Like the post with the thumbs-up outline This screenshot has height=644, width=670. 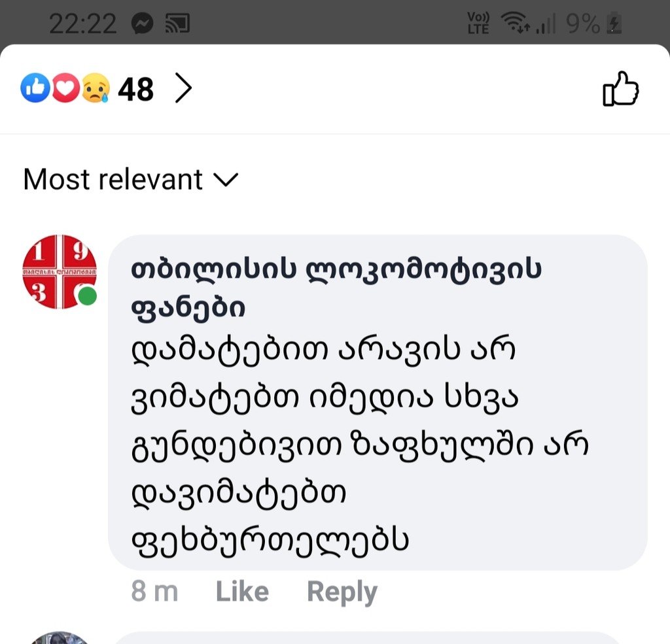[x=620, y=89]
